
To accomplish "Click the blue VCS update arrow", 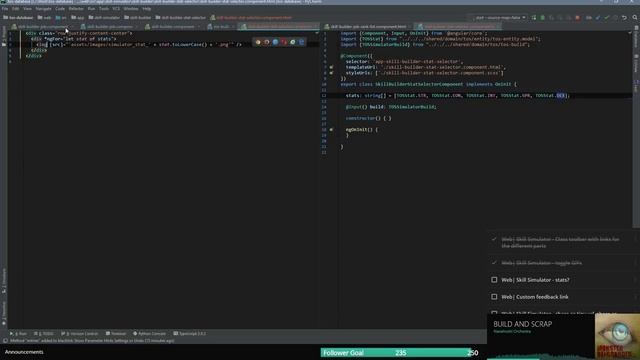I will tap(598, 18).
